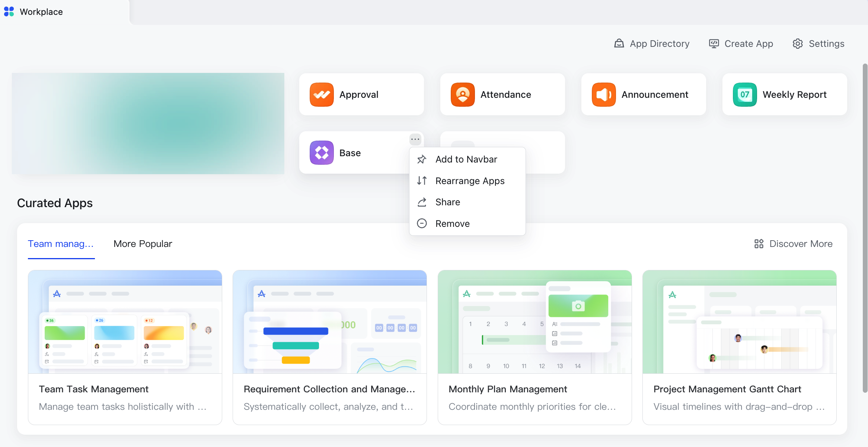Select the Workplace tab at top

click(x=64, y=12)
